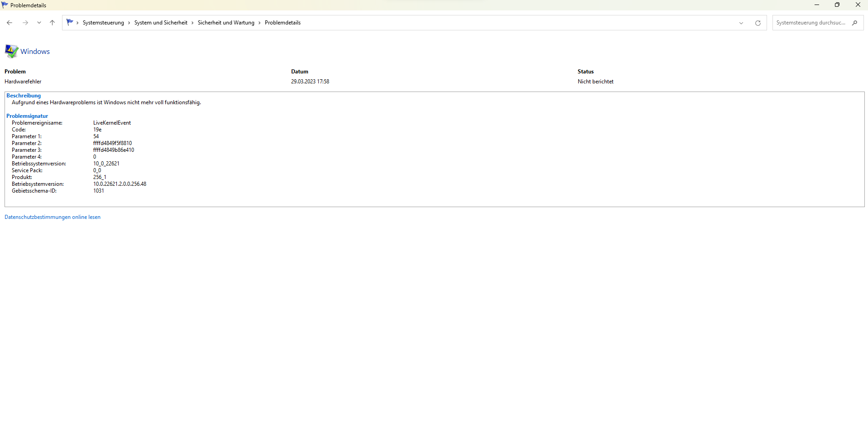
Task: Click the flag icon in address bar
Action: click(x=70, y=22)
